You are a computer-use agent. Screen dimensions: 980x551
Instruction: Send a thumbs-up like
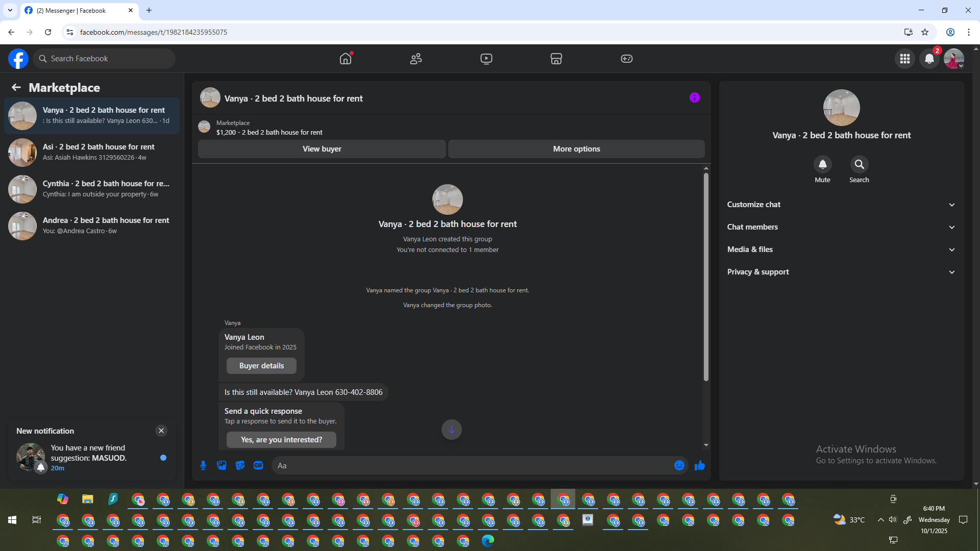[700, 465]
